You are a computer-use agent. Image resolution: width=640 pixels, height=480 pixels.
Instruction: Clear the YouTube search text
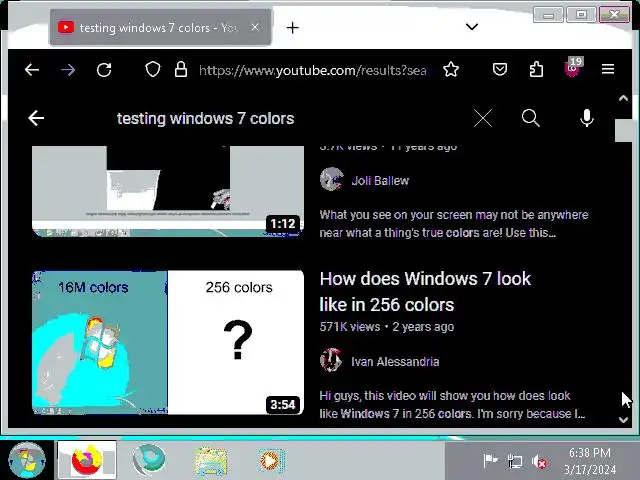pyautogui.click(x=483, y=118)
